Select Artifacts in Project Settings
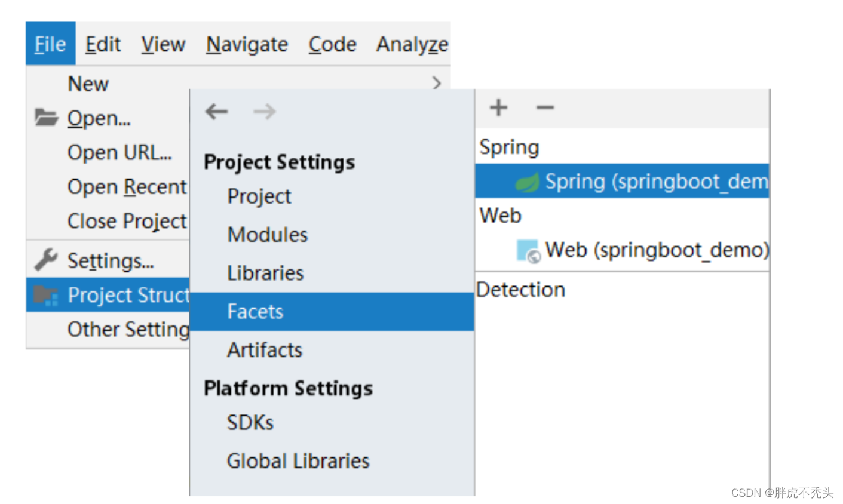 [265, 349]
